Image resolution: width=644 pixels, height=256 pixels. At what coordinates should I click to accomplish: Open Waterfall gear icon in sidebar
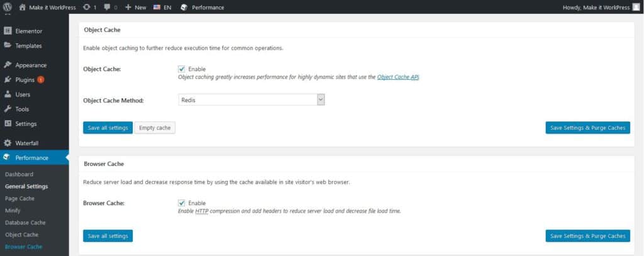pyautogui.click(x=8, y=143)
